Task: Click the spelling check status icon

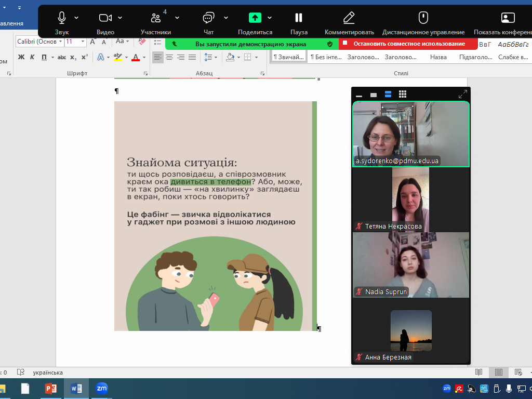Action: point(21,373)
